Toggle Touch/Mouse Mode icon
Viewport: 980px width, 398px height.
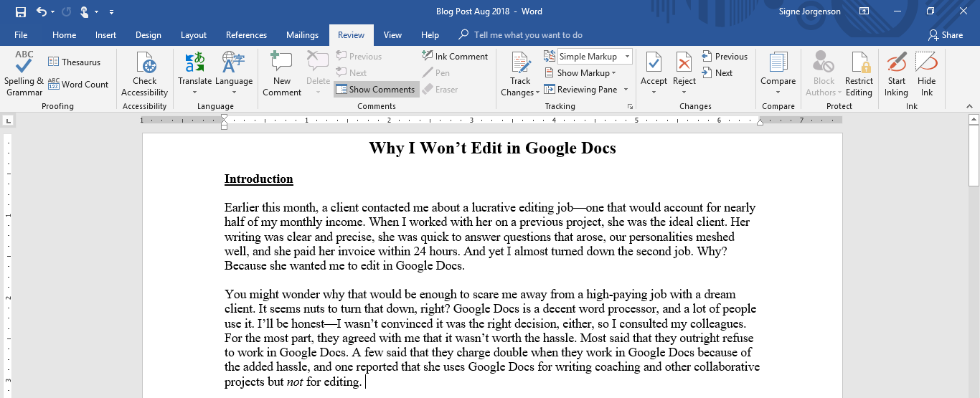[x=85, y=11]
